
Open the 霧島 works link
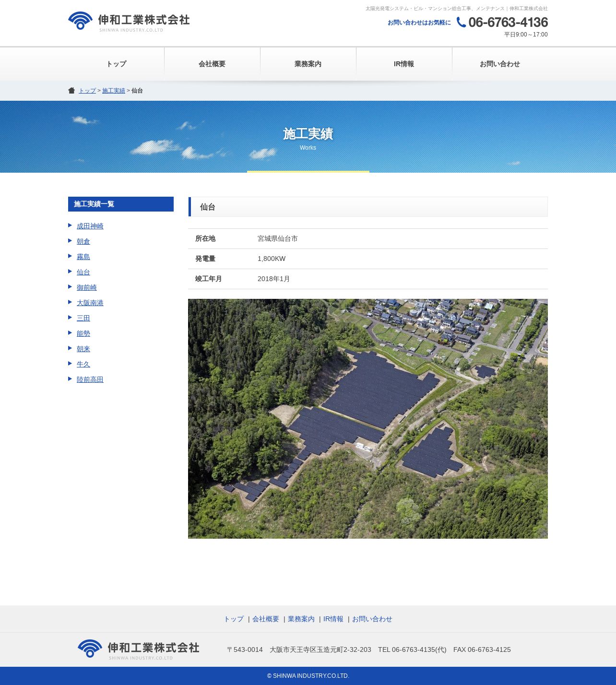tap(83, 257)
